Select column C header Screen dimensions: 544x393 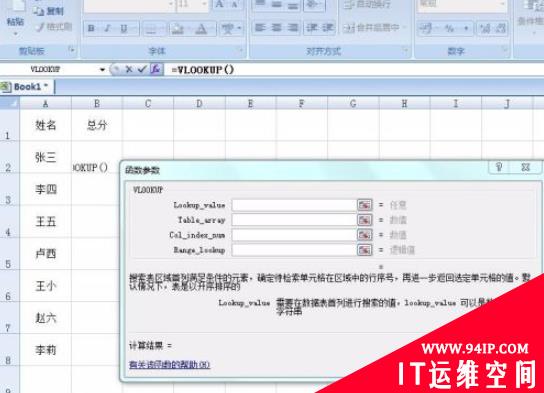click(x=148, y=103)
